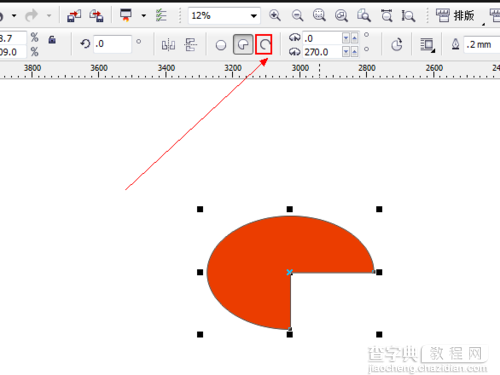Image resolution: width=500 pixels, height=375 pixels.
Task: Click the bottom-right selection handle
Action: click(379, 334)
